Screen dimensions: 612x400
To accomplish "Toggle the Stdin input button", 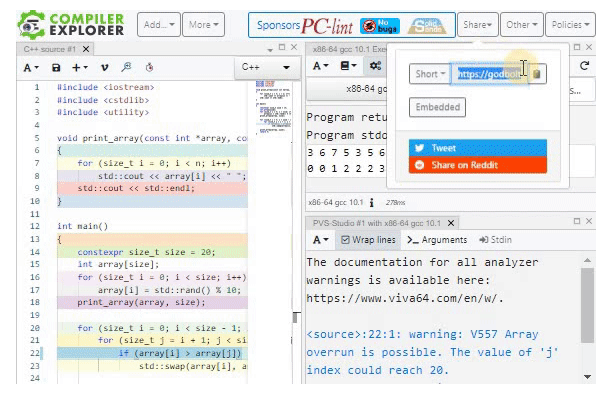I will click(x=495, y=240).
